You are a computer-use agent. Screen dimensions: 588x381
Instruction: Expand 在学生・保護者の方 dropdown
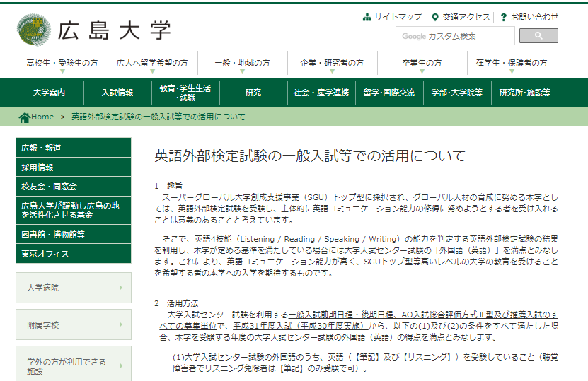coord(512,63)
